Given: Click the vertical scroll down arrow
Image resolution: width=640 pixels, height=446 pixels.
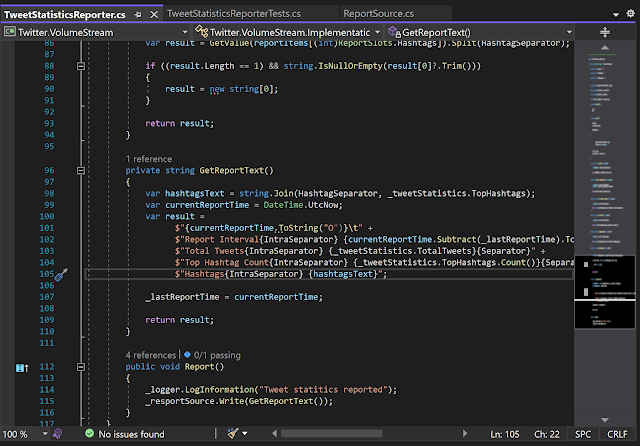Looking at the screenshot, I should pyautogui.click(x=605, y=420).
